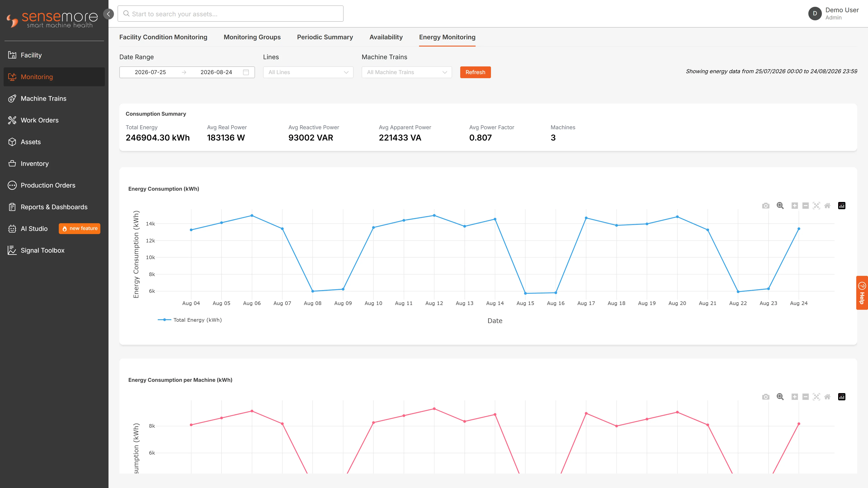Click the Consumption Summary heading
The image size is (868, 488).
click(x=156, y=114)
